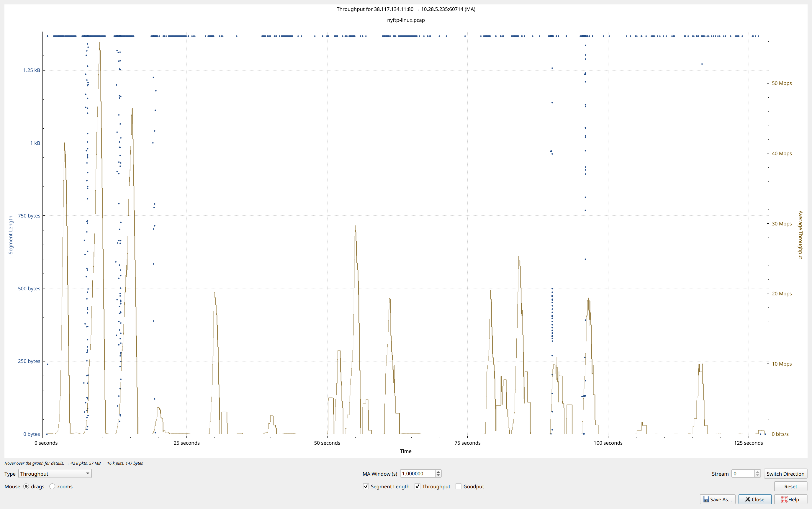Image resolution: width=812 pixels, height=509 pixels.
Task: Open the graph Type dropdown
Action: pos(55,474)
